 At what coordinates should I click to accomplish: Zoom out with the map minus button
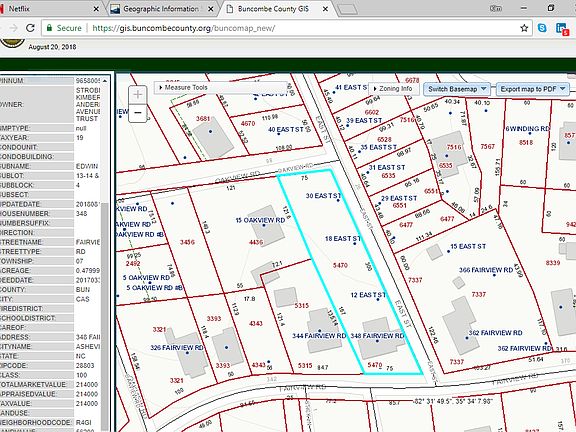[x=138, y=112]
